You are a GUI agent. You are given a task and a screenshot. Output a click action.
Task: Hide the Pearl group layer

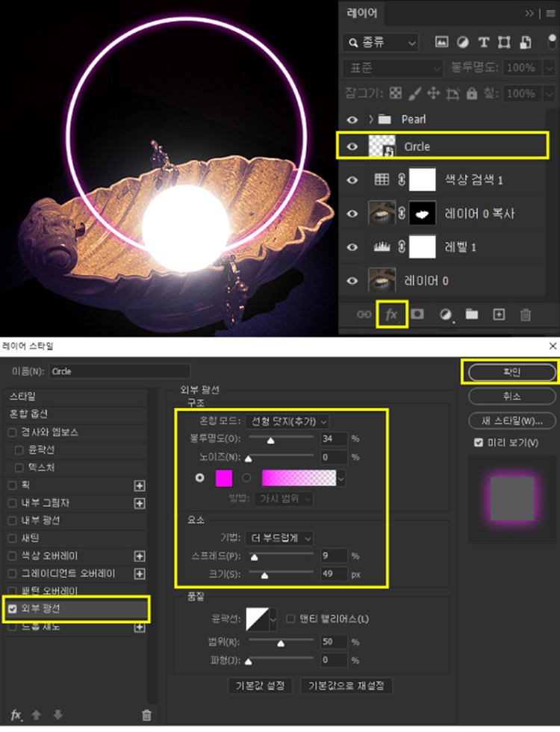click(352, 120)
